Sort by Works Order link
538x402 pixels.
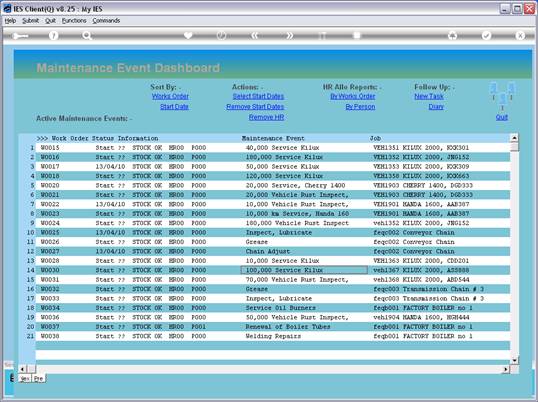click(170, 96)
